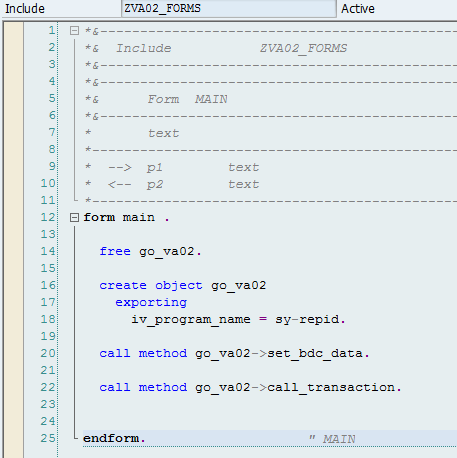
Task: Click line number 1 in the gutter
Action: click(52, 30)
